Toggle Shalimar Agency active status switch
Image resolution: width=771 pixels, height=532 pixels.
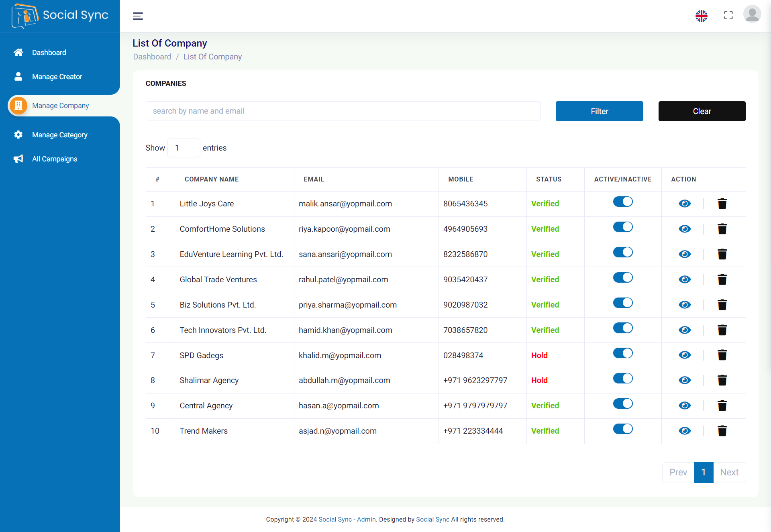[622, 378]
